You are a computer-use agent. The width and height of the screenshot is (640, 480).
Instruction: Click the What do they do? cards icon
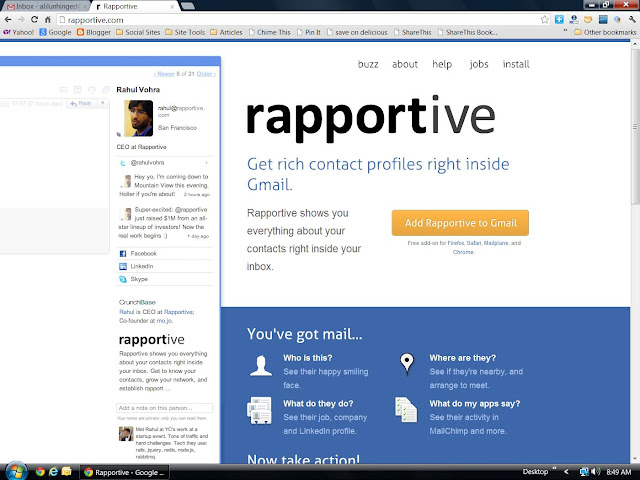(x=259, y=411)
